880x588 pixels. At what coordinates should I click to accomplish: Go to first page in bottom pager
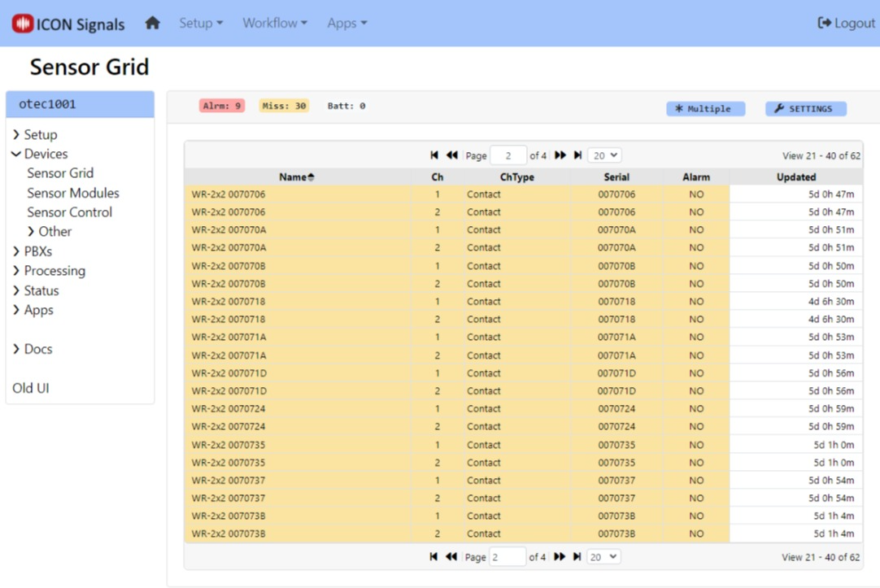[434, 557]
